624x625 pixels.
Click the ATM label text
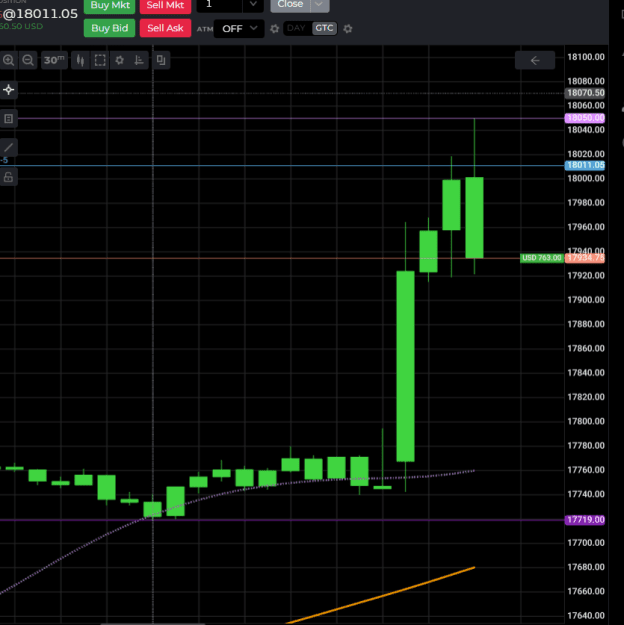(205, 29)
